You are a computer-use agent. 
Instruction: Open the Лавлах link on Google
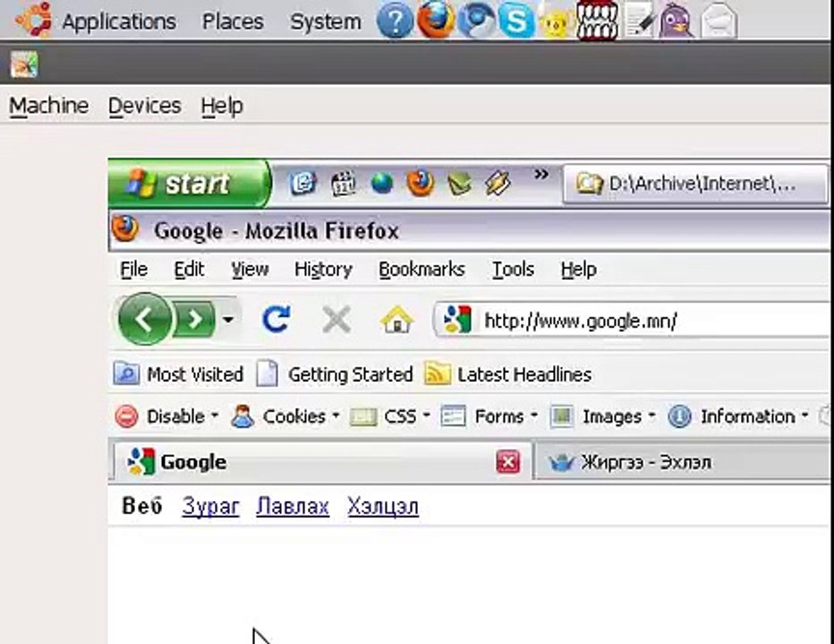click(293, 506)
